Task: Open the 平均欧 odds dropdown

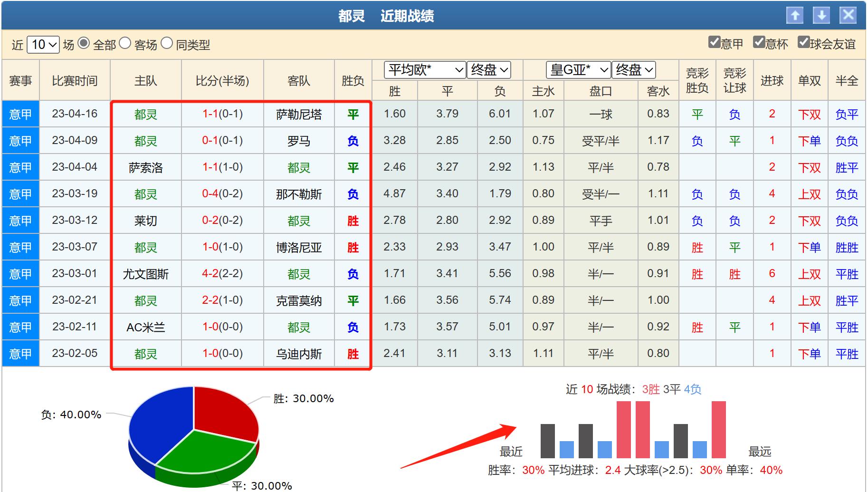Action: tap(423, 70)
